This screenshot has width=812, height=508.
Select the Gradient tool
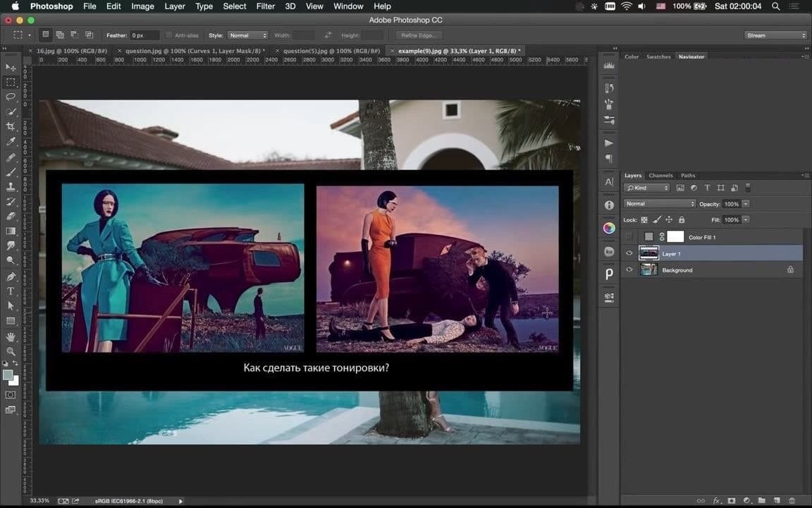point(11,231)
